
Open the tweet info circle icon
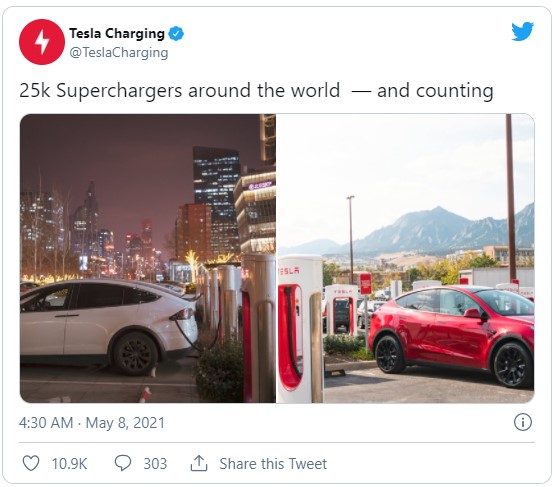[x=523, y=422]
